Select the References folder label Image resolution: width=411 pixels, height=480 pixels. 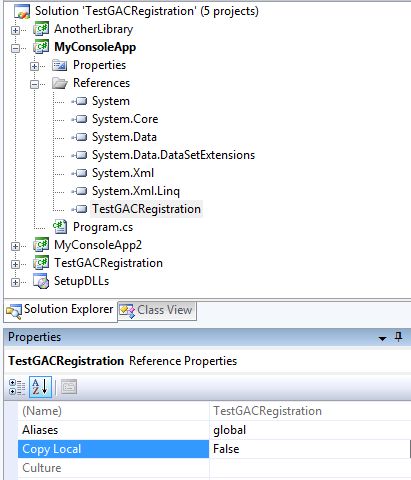pos(101,83)
